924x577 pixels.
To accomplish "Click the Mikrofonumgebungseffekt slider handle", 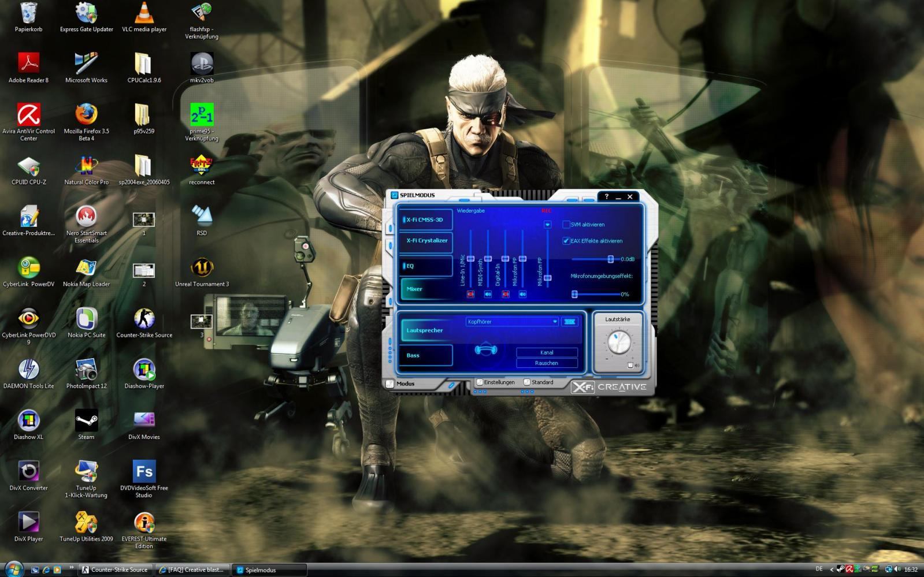I will click(574, 295).
